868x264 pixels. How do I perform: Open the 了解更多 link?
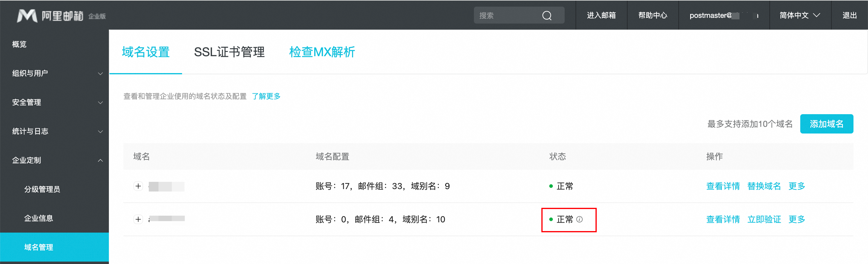point(266,96)
